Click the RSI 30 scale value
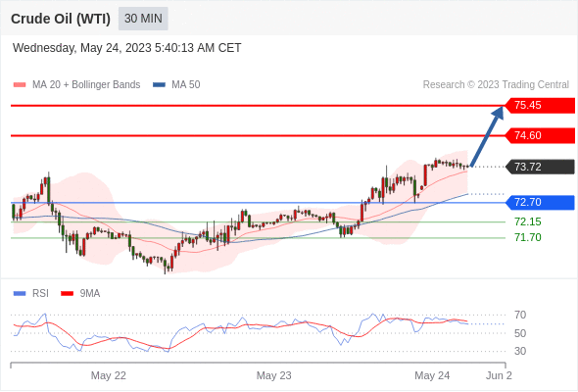Image resolution: width=578 pixels, height=392 pixels. [520, 351]
